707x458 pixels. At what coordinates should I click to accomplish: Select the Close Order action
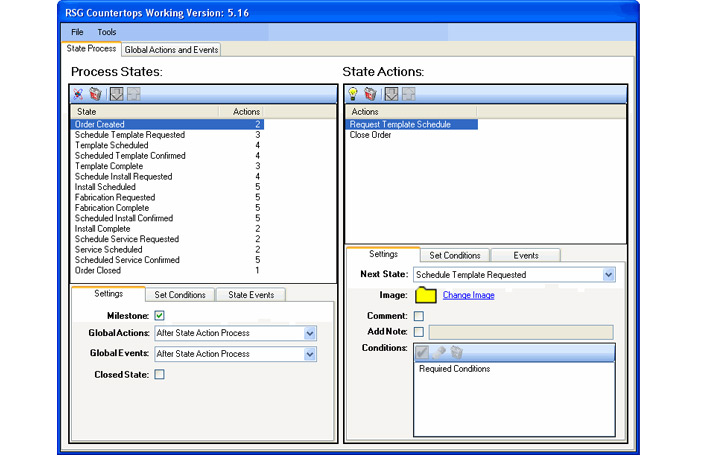tap(412, 135)
